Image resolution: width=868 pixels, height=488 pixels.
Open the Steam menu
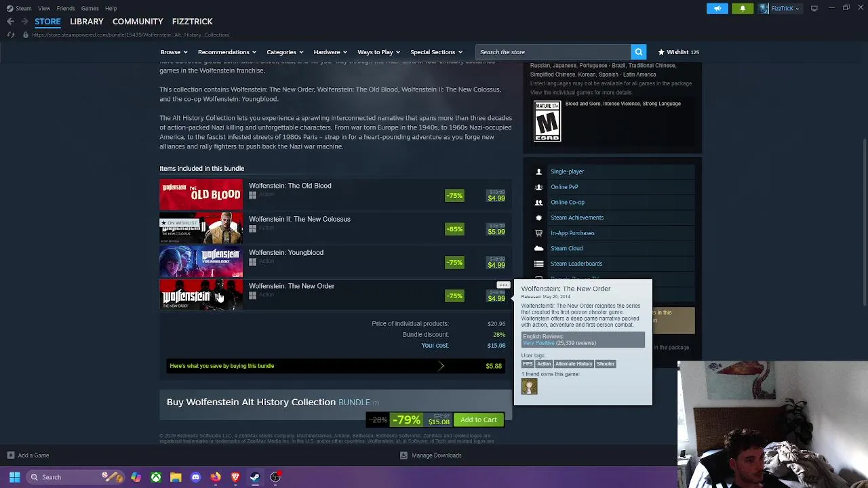[x=20, y=8]
